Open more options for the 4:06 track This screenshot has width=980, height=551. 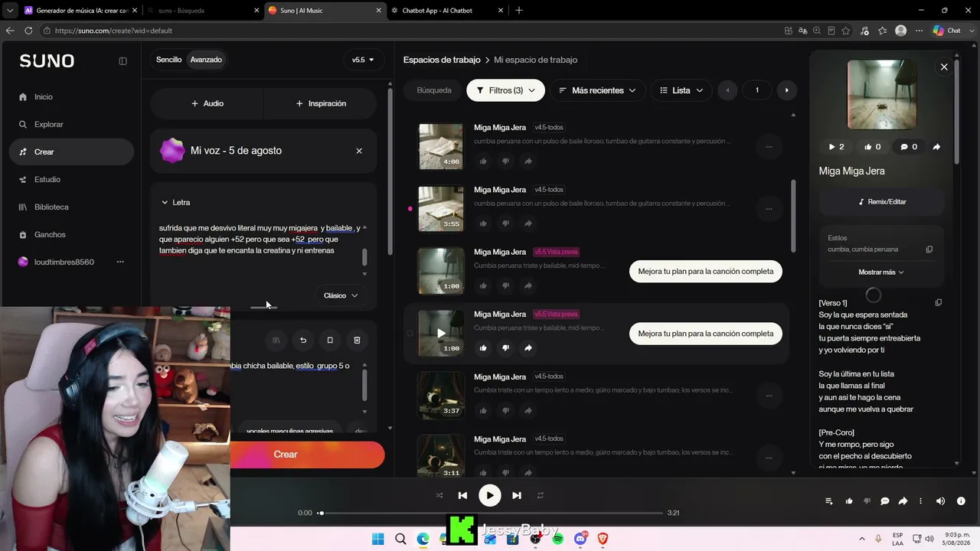(x=769, y=146)
